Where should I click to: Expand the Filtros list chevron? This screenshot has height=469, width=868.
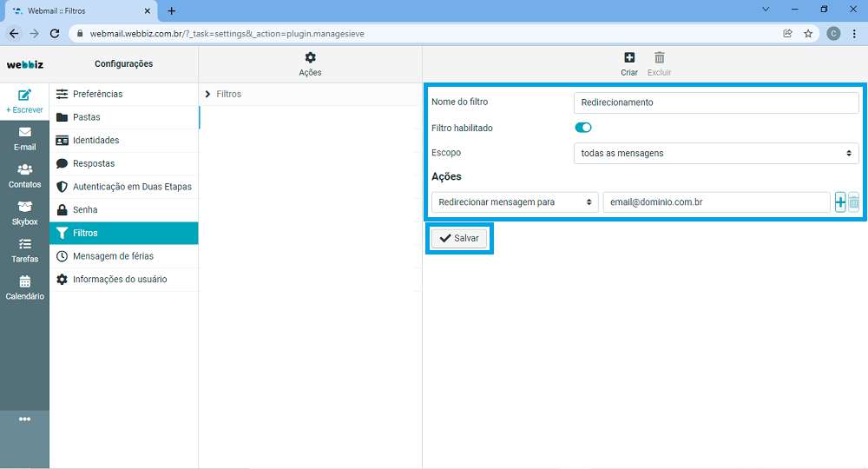pos(208,94)
